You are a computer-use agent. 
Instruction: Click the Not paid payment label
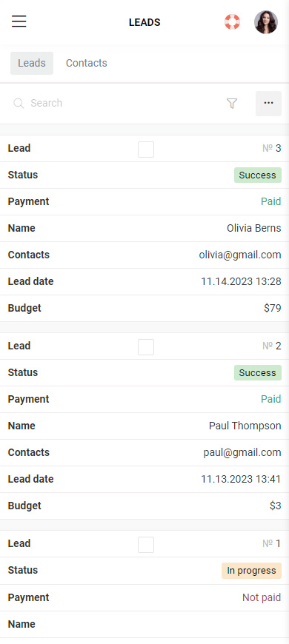(x=262, y=597)
